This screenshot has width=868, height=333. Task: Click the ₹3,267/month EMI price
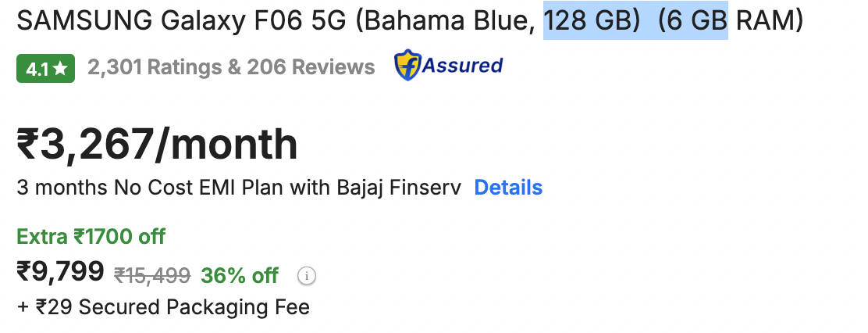(157, 145)
